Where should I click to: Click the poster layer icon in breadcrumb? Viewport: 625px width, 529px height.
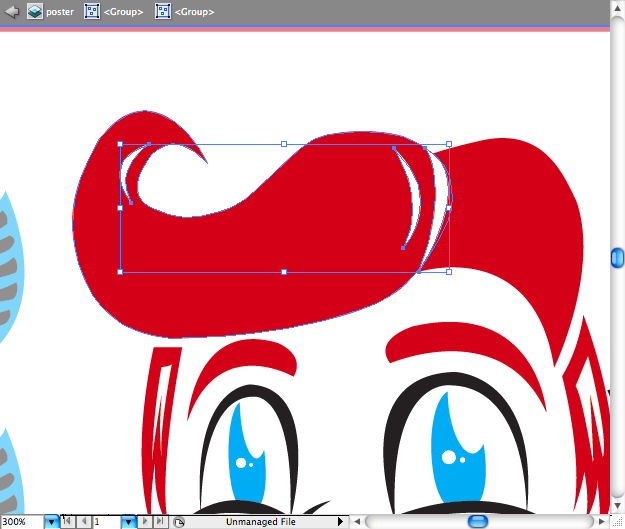click(x=35, y=11)
